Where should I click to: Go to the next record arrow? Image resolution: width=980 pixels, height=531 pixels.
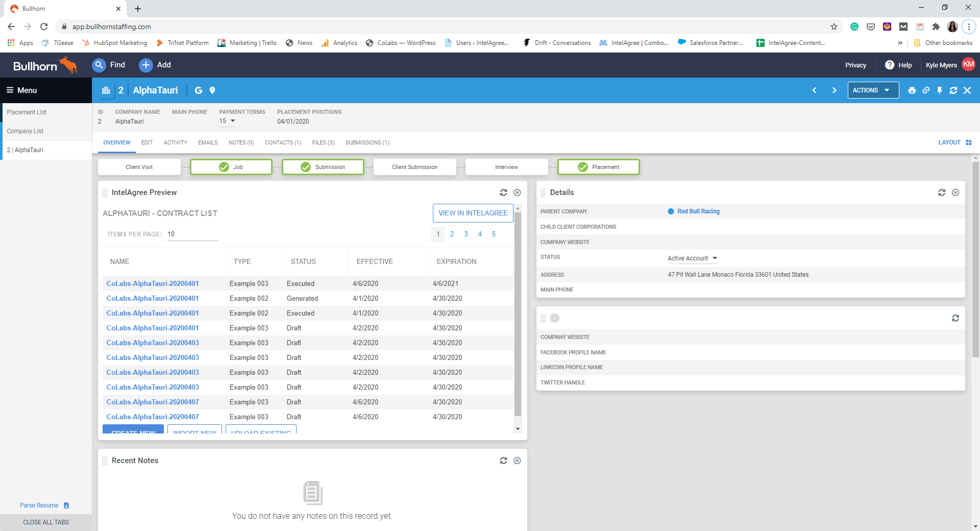point(834,90)
